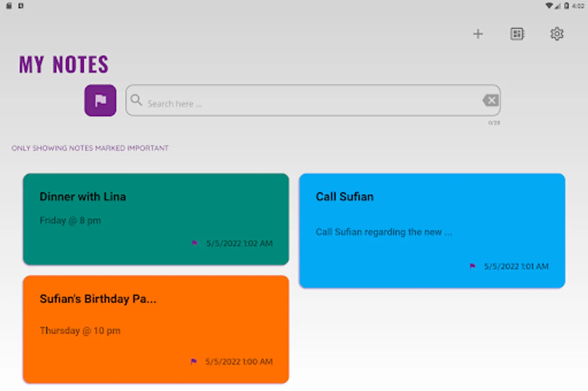Toggle the purple important-flag filter button
The width and height of the screenshot is (588, 391).
click(x=100, y=100)
